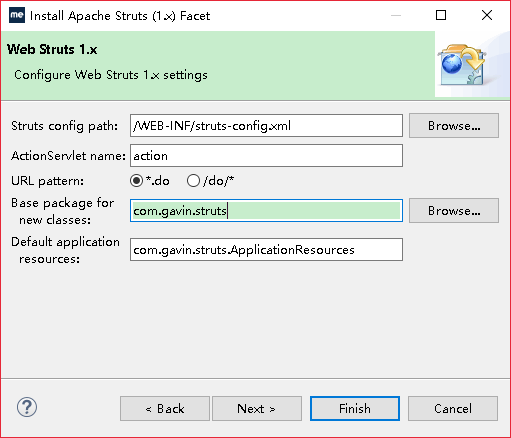511x438 pixels.
Task: Click Finish to install the facet
Action: (x=355, y=408)
